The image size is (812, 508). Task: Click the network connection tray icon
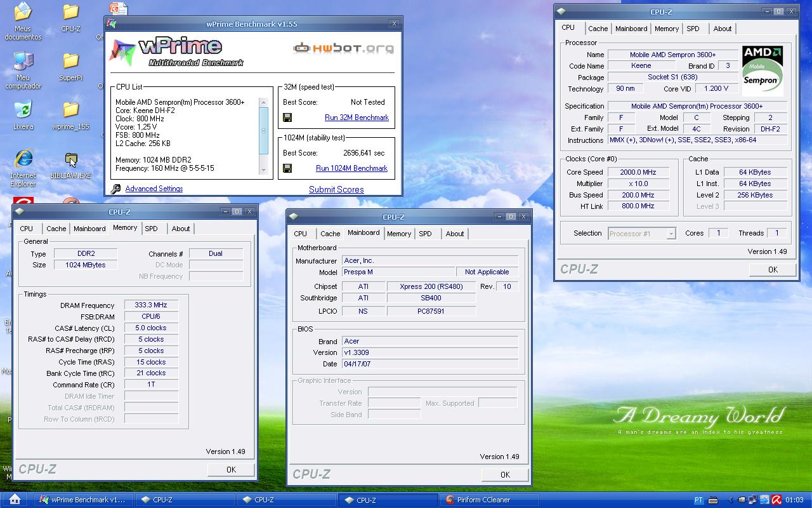click(753, 500)
